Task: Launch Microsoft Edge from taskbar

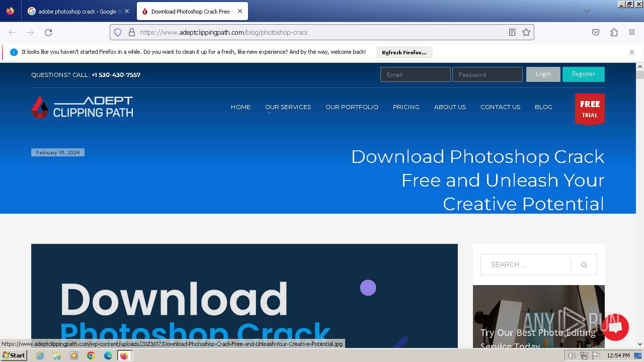Action: (108, 355)
